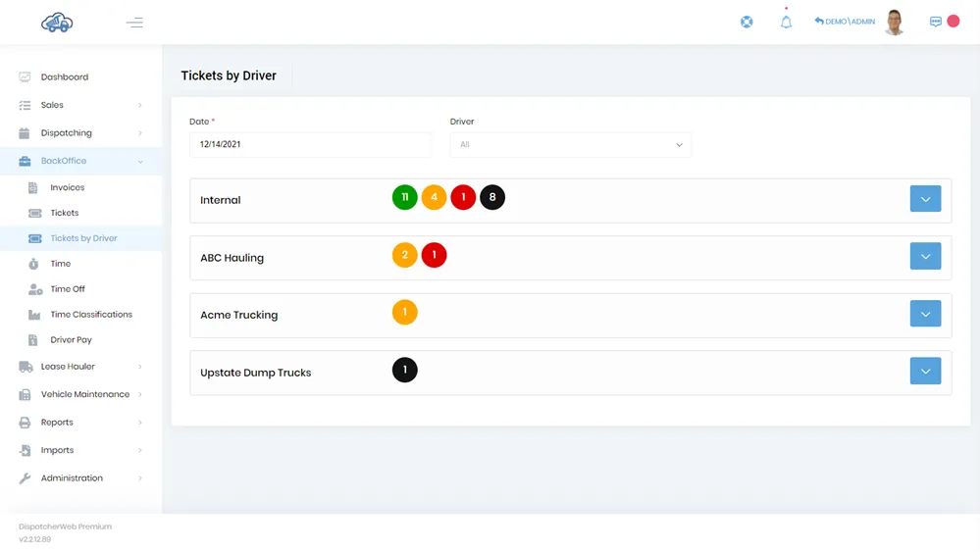Viewport: 980px width, 552px height.
Task: Click the red 1 badge on Internal
Action: (463, 197)
